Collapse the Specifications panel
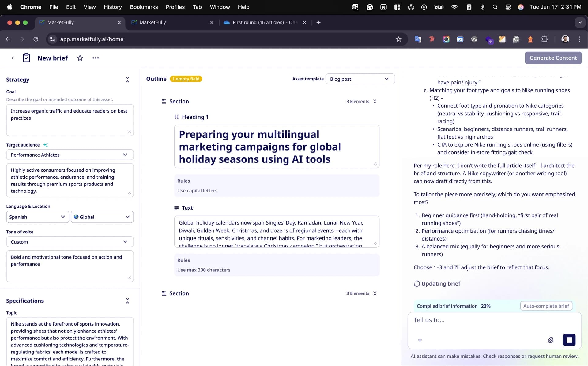The image size is (588, 366). [x=127, y=301]
